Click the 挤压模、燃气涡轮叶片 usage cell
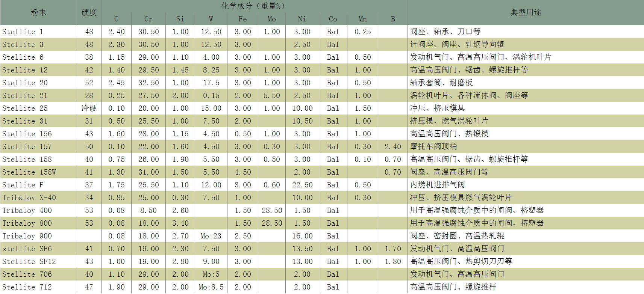This screenshot has width=644, height=294. click(449, 121)
